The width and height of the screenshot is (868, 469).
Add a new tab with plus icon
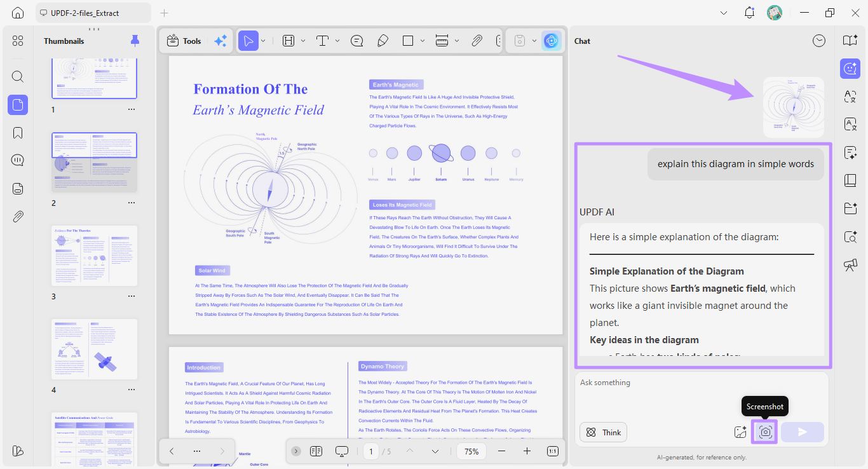[x=165, y=13]
